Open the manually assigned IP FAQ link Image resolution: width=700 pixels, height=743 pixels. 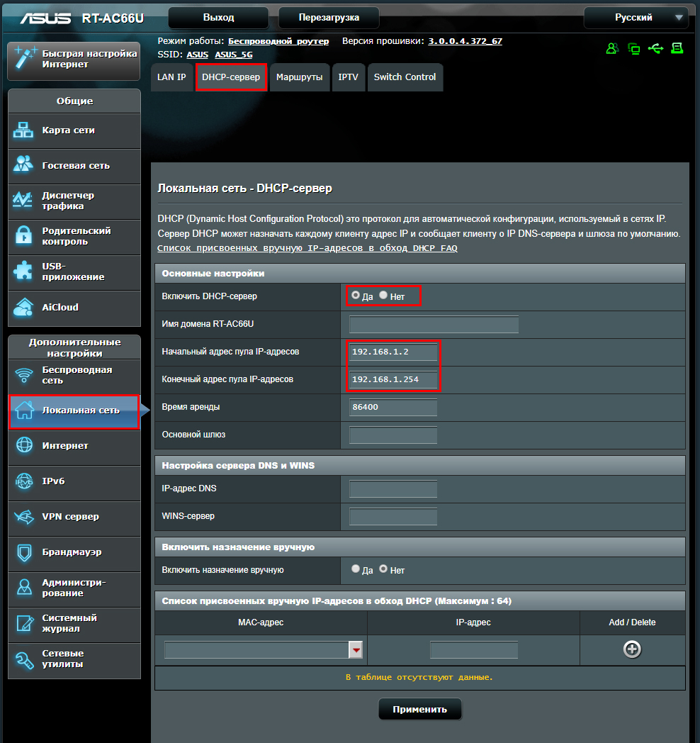coord(307,248)
